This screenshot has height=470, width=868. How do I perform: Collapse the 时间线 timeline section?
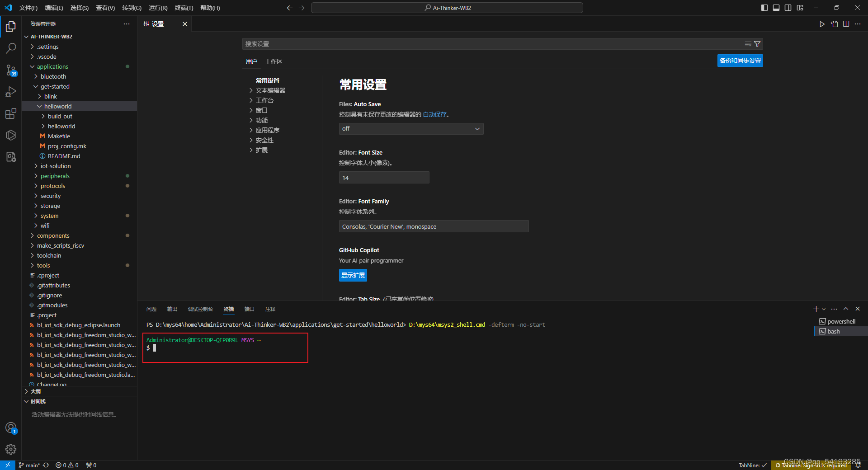tap(79, 401)
